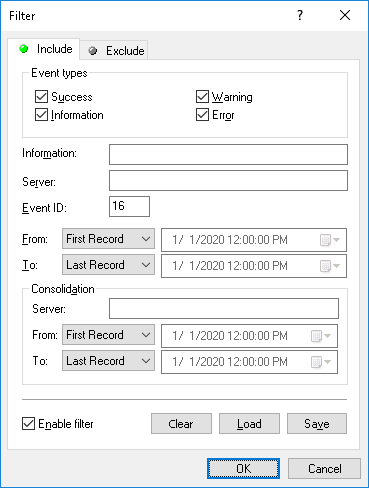The image size is (369, 488).
Task: Click the Server field below Information
Action: (228, 180)
